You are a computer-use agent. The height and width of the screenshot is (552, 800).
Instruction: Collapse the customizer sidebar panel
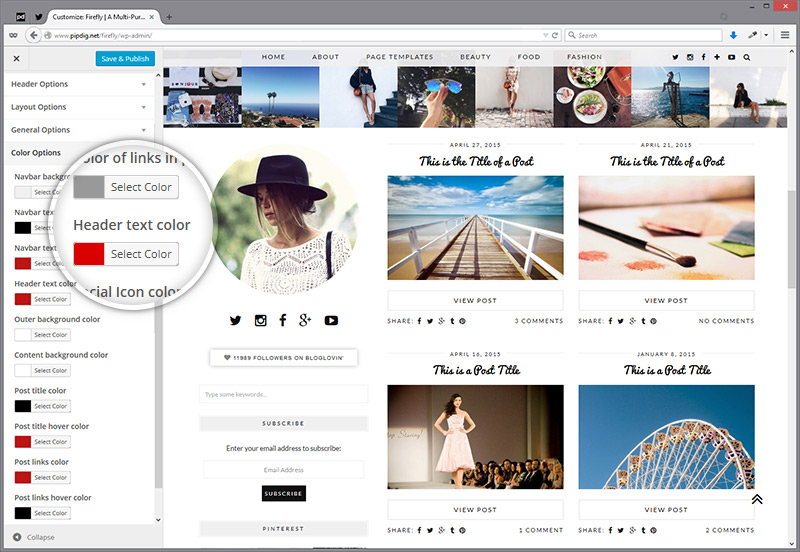[x=34, y=537]
